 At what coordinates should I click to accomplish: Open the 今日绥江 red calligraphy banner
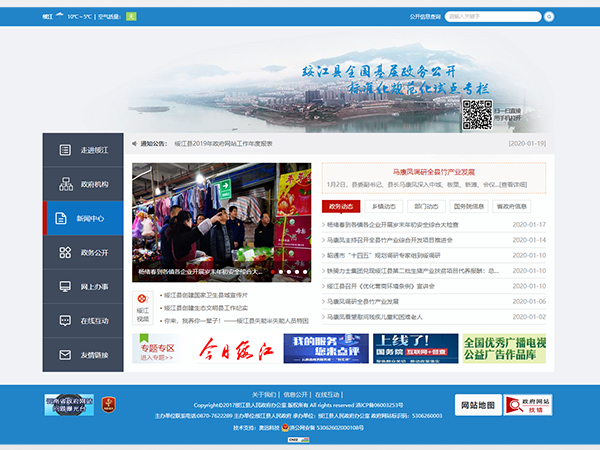coord(236,349)
